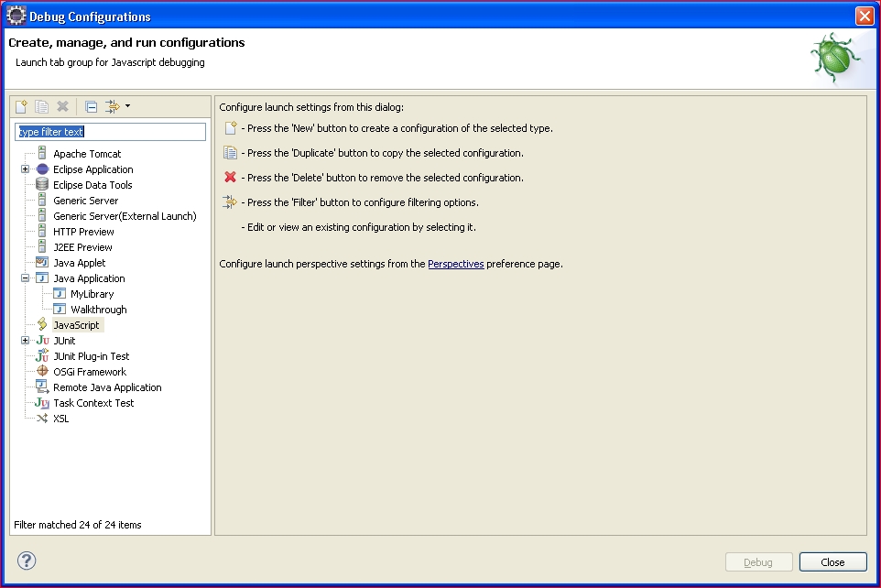This screenshot has height=588, width=881.
Task: Open the Perspectives preference page link
Action: (456, 264)
